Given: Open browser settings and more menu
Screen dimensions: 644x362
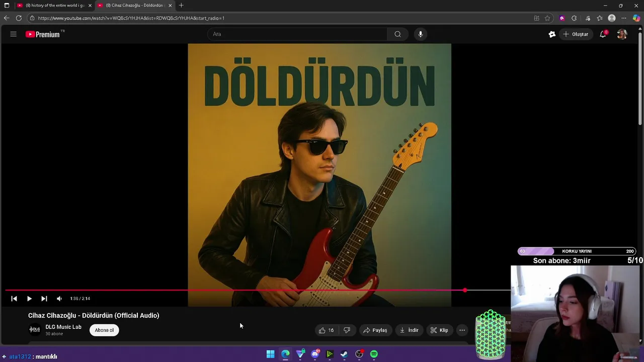Looking at the screenshot, I should tap(624, 18).
